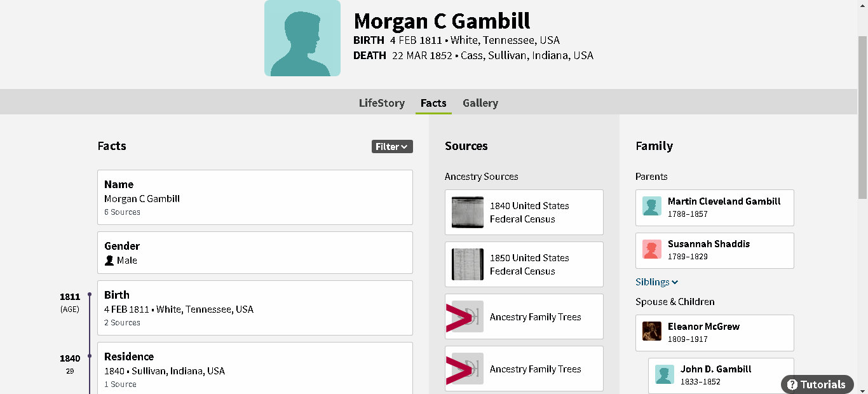Expand the Siblings list

656,282
